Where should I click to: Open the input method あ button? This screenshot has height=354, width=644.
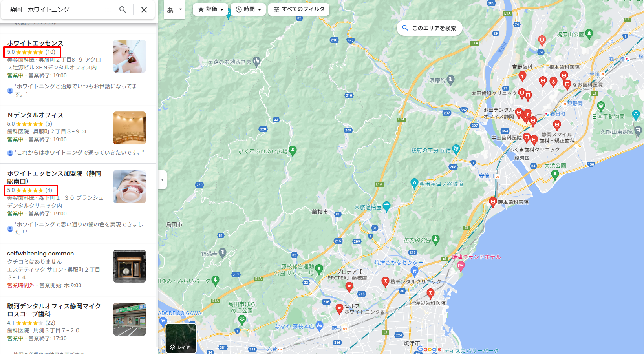[x=170, y=10]
